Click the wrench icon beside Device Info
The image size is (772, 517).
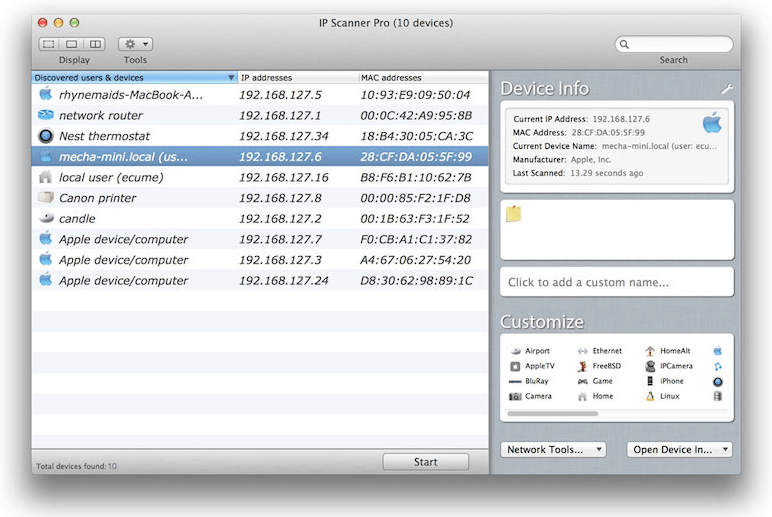coord(727,90)
